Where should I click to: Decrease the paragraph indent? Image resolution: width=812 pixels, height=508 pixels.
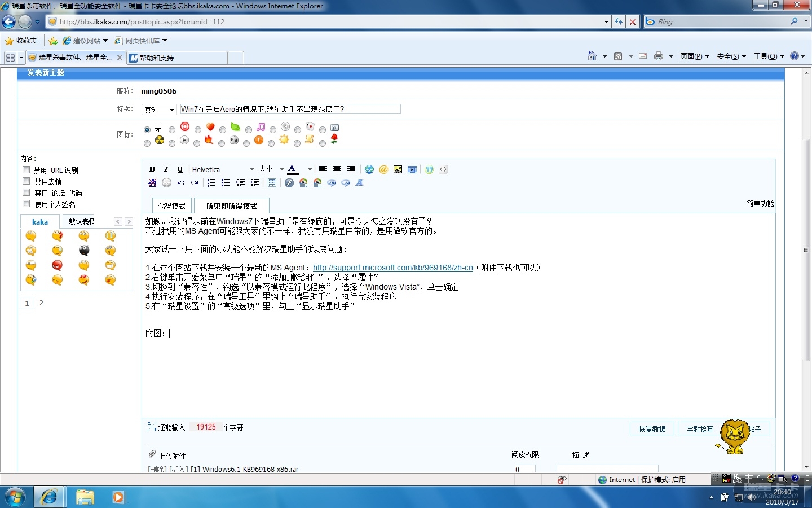point(240,183)
